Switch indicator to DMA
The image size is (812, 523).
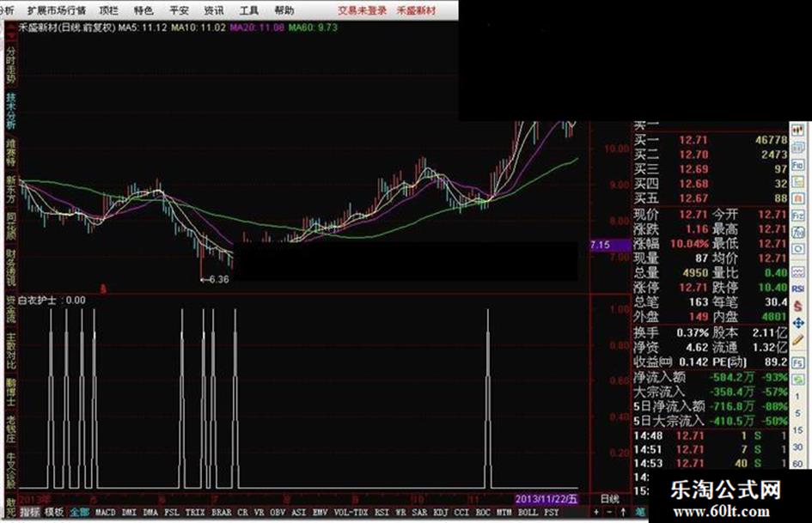150,512
